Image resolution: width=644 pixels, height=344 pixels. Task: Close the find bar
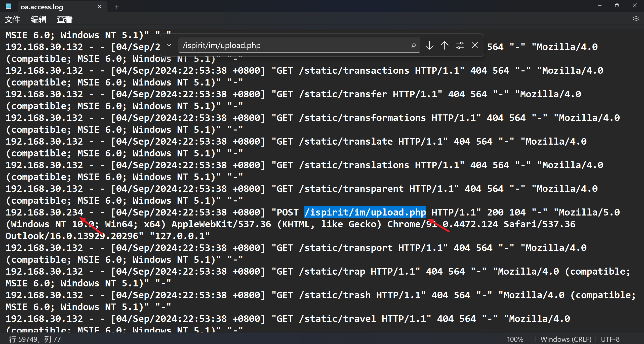tap(475, 46)
